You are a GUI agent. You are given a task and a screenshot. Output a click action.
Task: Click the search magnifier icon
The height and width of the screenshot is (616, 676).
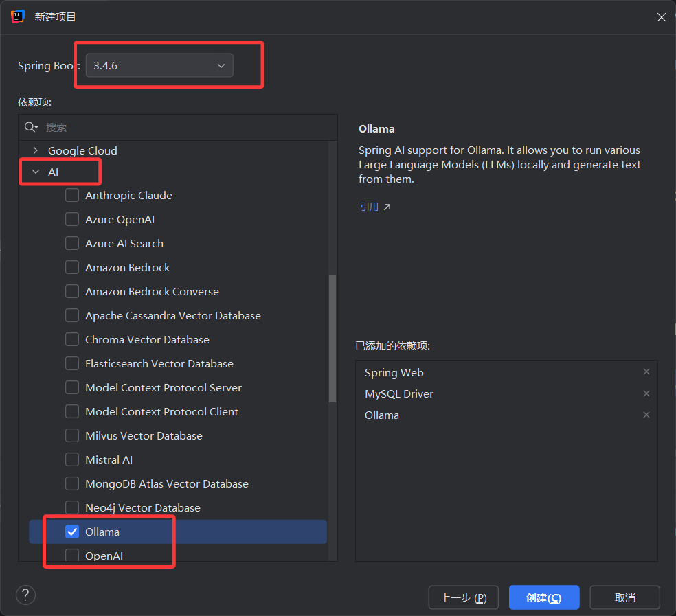click(x=30, y=127)
